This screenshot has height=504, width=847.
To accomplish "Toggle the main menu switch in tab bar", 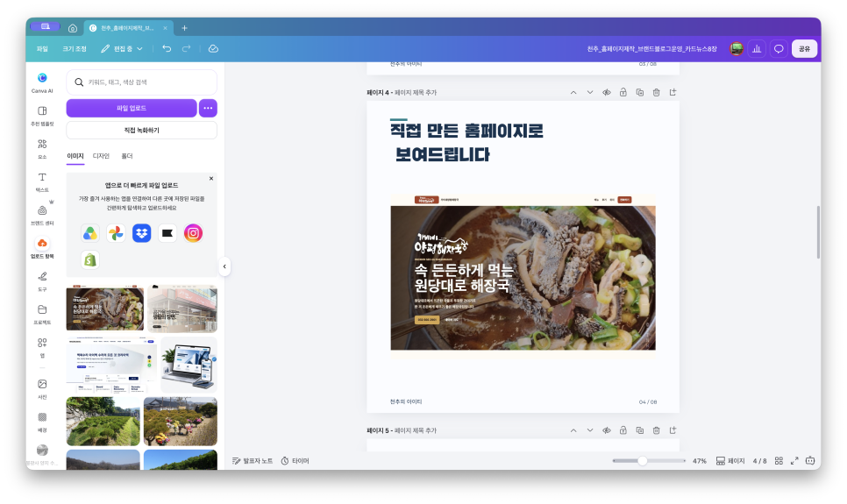I will [46, 26].
